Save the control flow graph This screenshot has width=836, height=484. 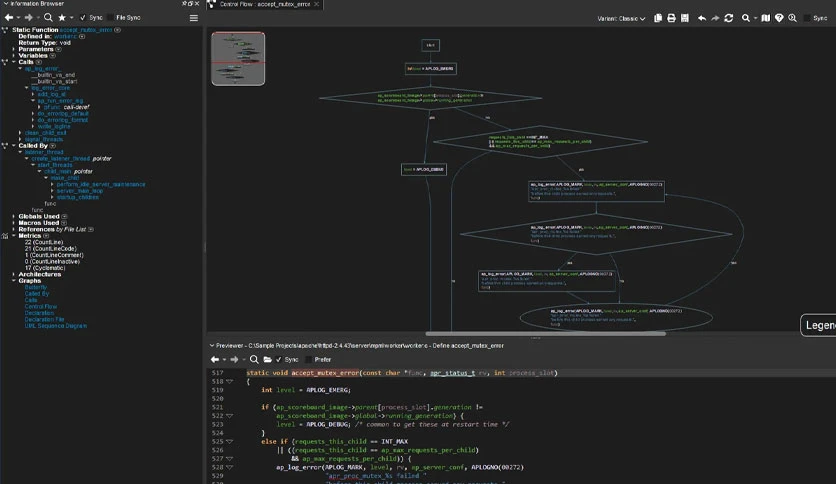[685, 18]
